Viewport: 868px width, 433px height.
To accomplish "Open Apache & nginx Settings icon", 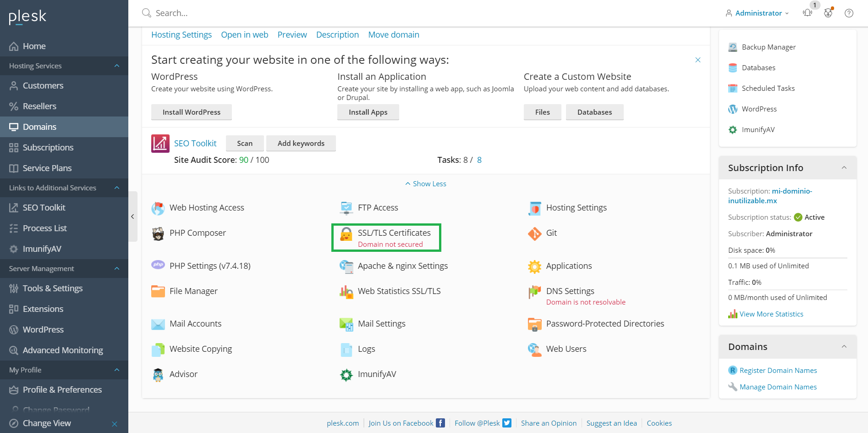I will [346, 266].
